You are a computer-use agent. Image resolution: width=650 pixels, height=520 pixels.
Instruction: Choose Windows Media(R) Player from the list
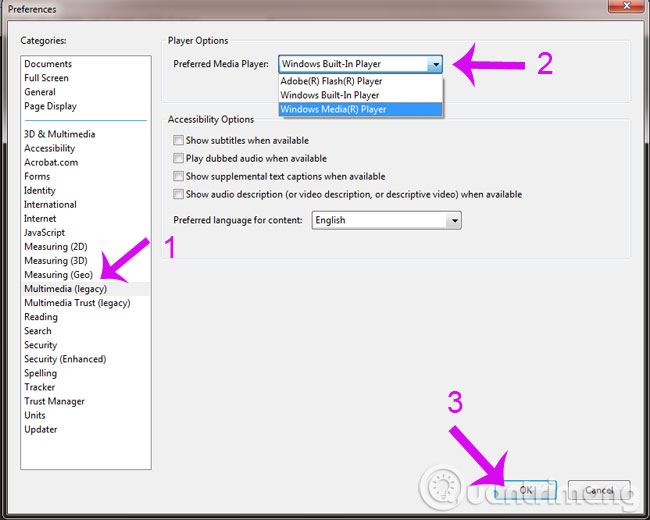(360, 109)
